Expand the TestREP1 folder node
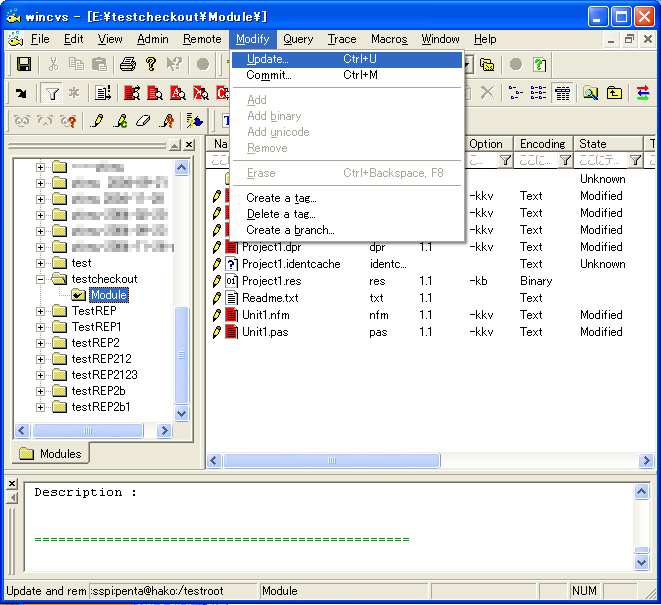 pos(40,328)
